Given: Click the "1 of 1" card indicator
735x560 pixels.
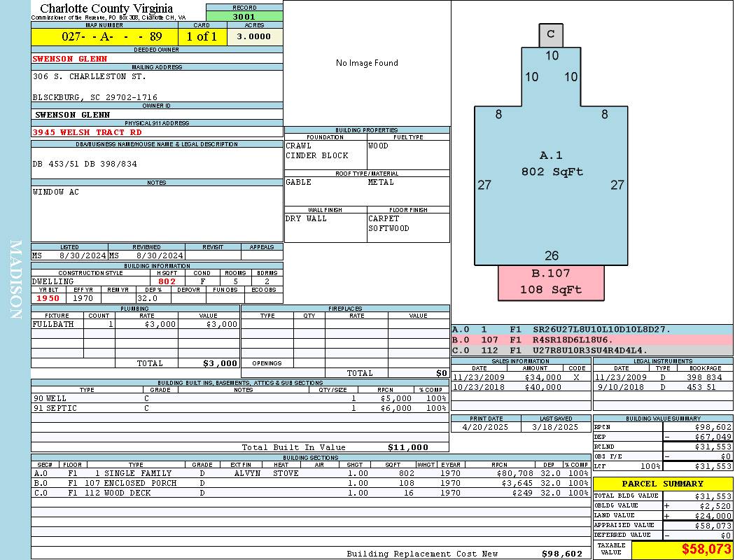Looking at the screenshot, I should tap(202, 37).
